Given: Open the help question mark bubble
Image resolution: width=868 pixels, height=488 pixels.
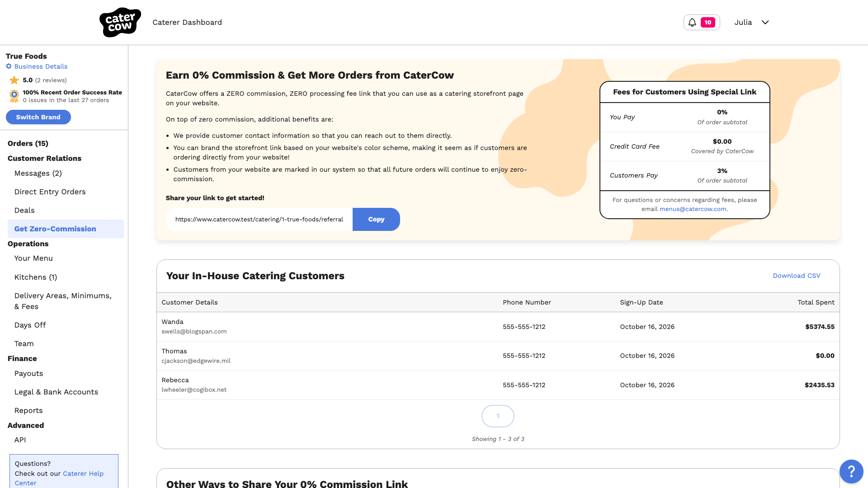Looking at the screenshot, I should click(851, 471).
